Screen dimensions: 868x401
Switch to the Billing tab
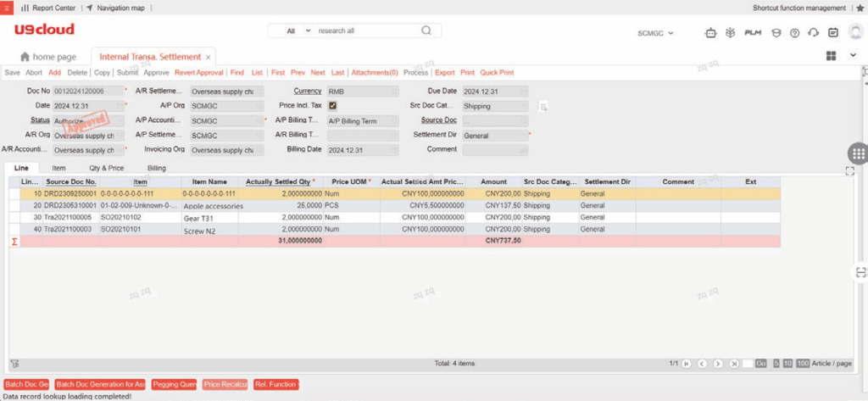pyautogui.click(x=157, y=168)
